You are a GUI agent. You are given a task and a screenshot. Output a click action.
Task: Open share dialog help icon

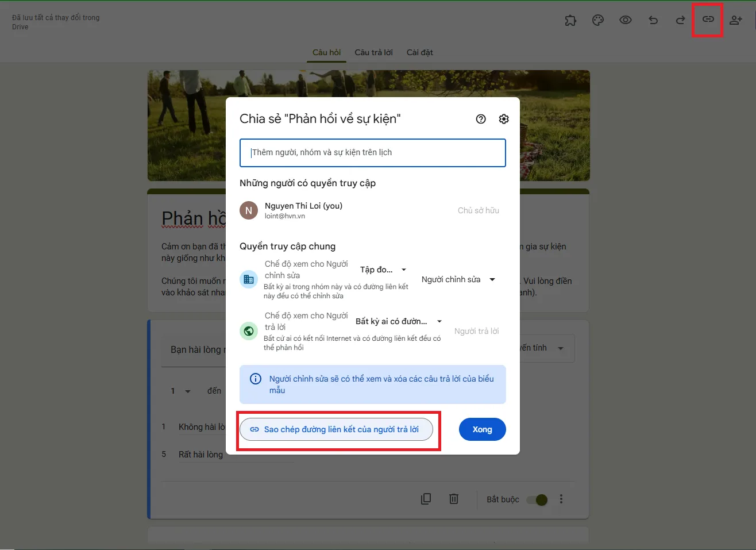coord(481,119)
